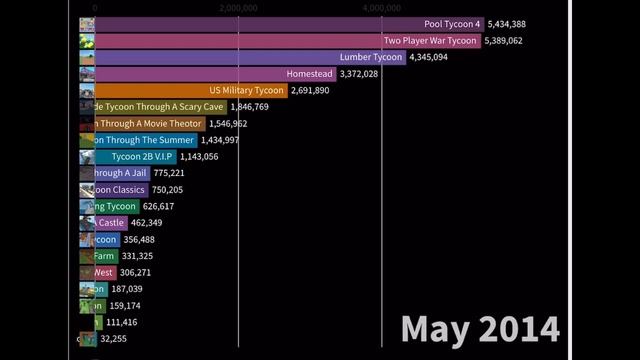The height and width of the screenshot is (360, 640).
Task: Click the thumbnail beside value 32,255
Action: [x=87, y=339]
